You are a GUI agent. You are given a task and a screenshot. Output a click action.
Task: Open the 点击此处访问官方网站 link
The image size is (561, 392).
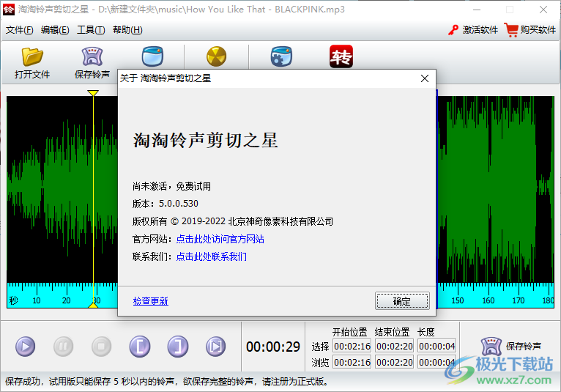pyautogui.click(x=220, y=239)
